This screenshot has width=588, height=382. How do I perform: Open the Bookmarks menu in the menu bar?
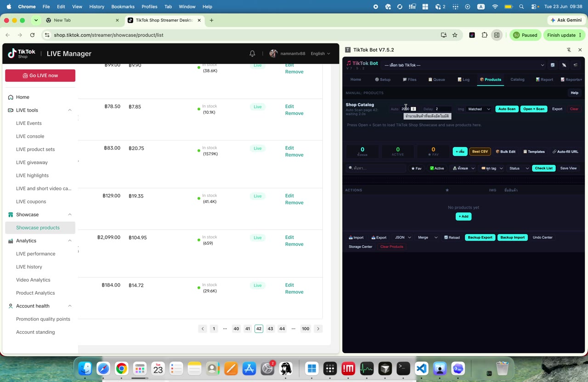pyautogui.click(x=123, y=7)
